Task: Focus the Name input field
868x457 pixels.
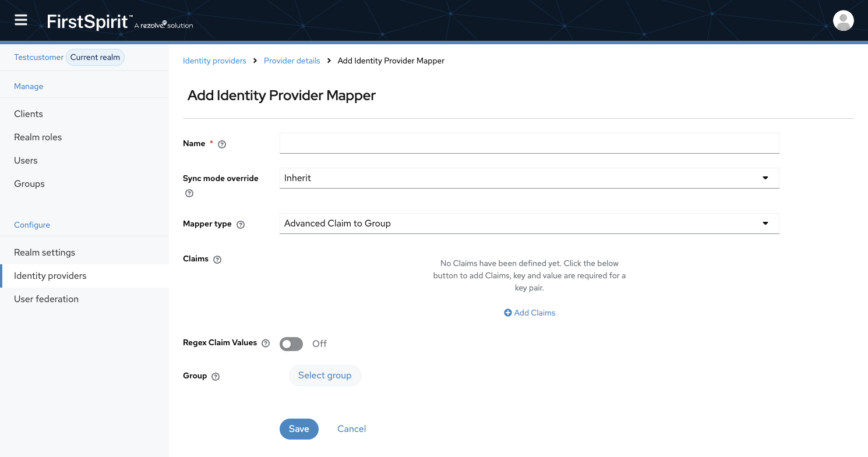Action: pyautogui.click(x=529, y=143)
